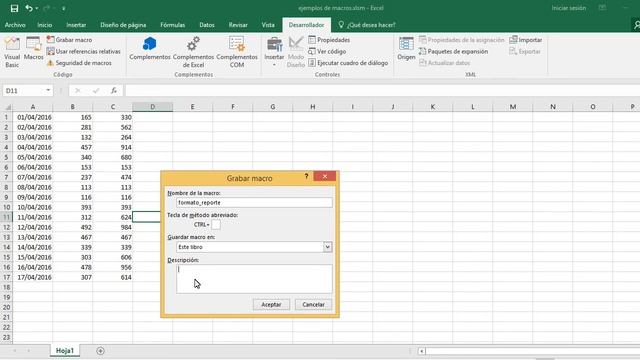The width and height of the screenshot is (640, 360).
Task: Click cell containing value 984
Action: coord(113,227)
